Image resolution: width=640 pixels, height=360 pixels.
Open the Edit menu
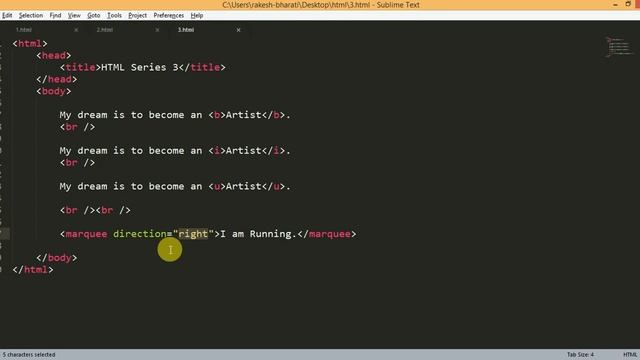pos(7,16)
